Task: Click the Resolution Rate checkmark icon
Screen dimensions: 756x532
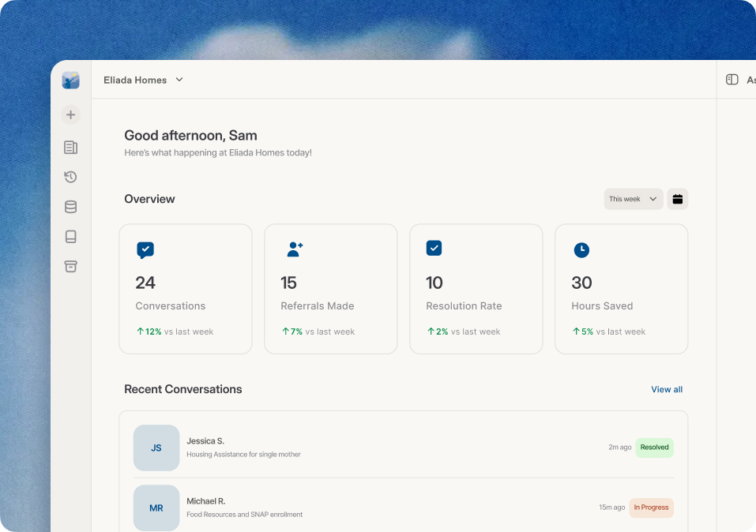Action: (434, 248)
